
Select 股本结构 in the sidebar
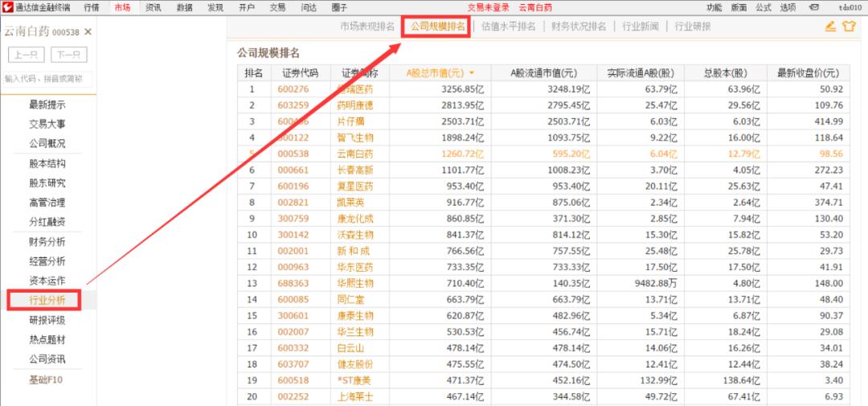pyautogui.click(x=47, y=163)
